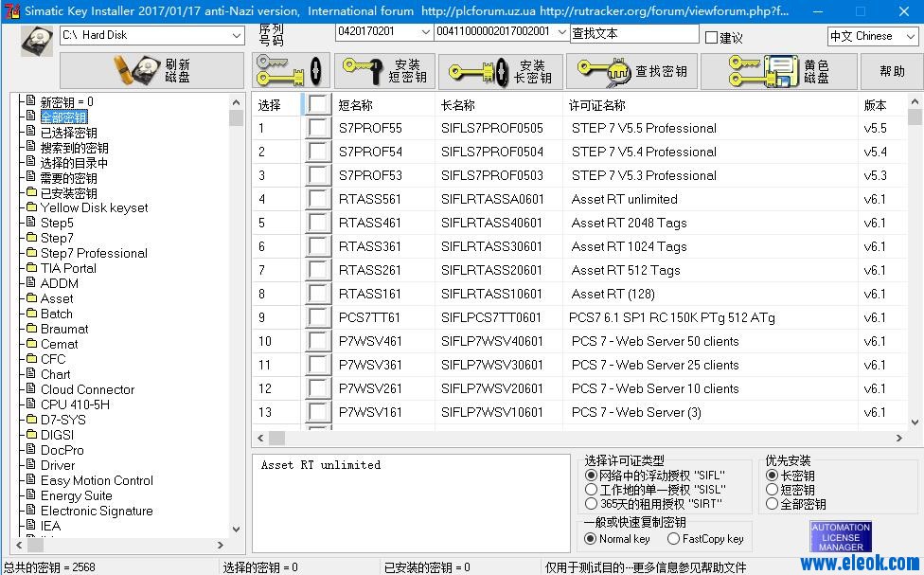Viewport: 924px width, 575px height.
Task: Check the box for S7PROF53 row
Action: 318,175
